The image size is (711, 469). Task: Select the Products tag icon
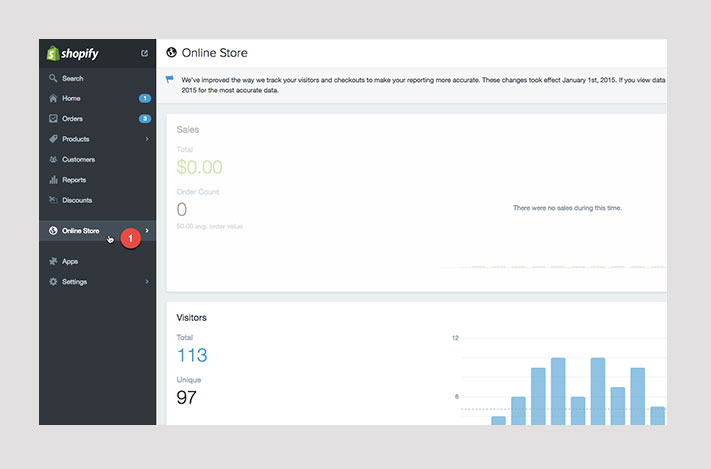point(52,139)
